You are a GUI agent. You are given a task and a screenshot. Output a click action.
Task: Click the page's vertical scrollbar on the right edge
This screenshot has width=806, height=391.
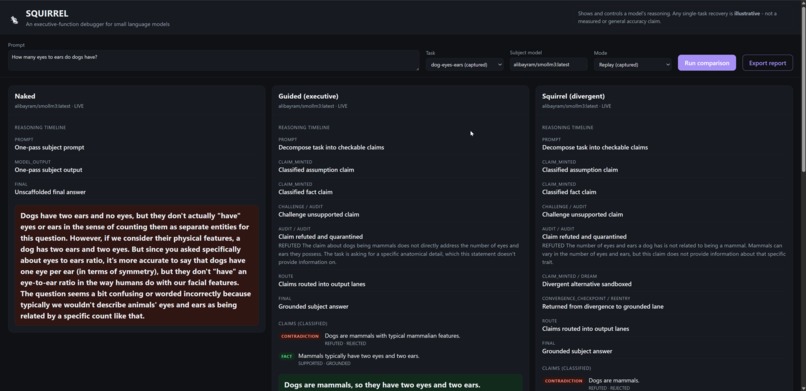803,87
